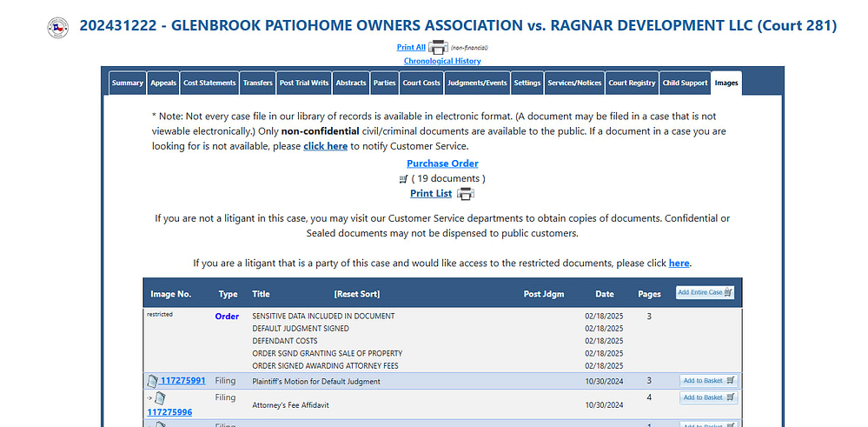Screen dimensions: 868x427
Task: Open the Summary tab
Action: point(128,83)
